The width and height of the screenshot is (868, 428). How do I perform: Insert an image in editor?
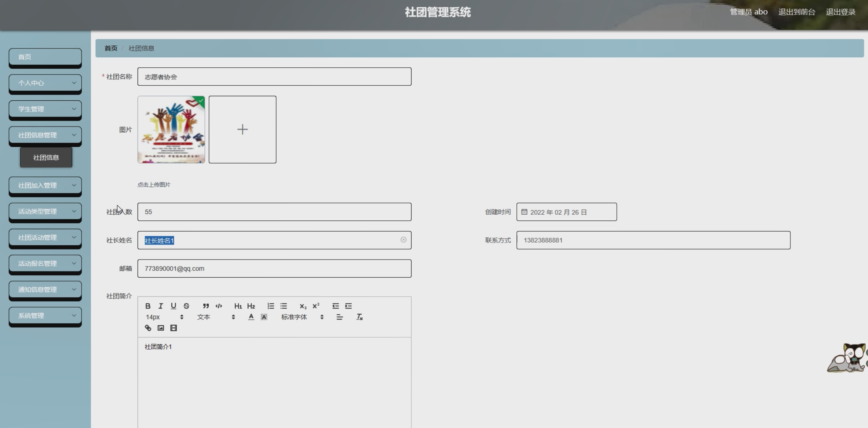tap(161, 328)
